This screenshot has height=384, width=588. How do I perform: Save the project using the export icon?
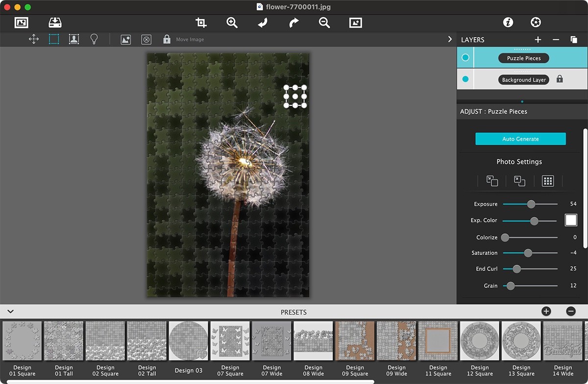point(55,22)
